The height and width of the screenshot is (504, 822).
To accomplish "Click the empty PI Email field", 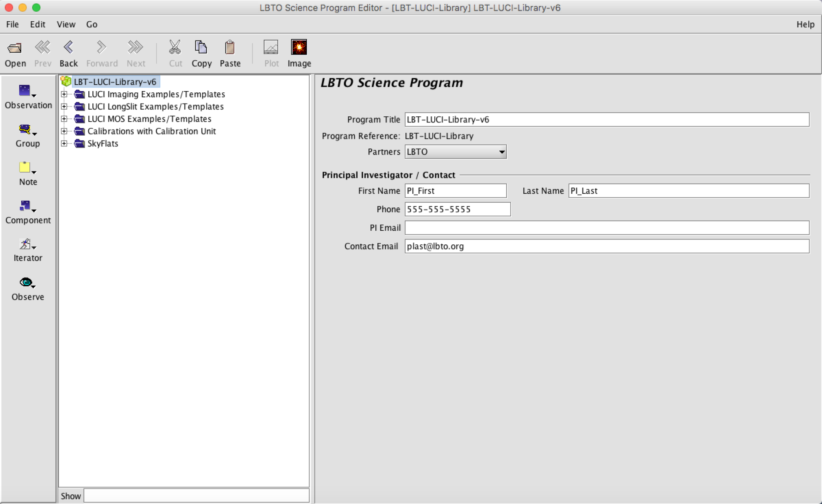I will [607, 228].
